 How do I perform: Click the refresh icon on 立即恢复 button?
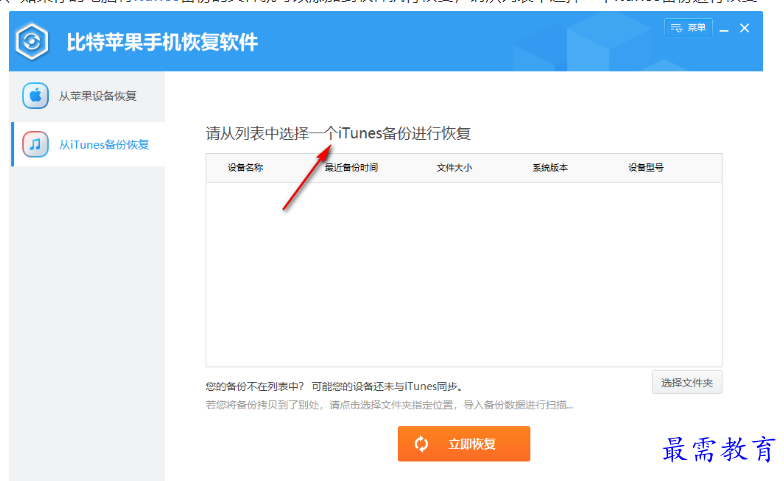click(422, 444)
